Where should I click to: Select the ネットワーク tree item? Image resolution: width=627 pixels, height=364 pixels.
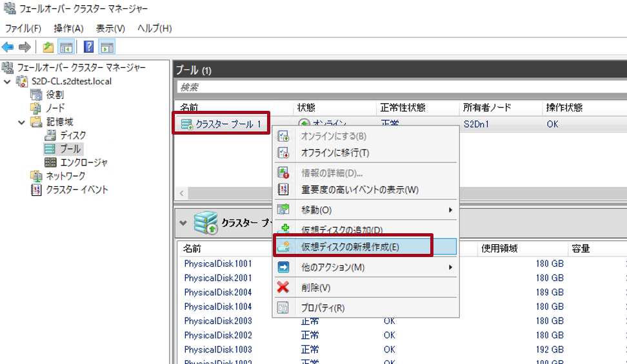(66, 176)
